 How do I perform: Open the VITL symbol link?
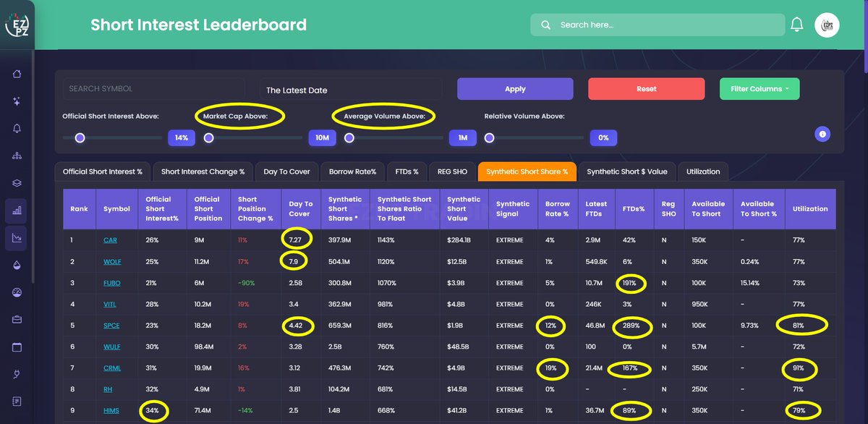(110, 304)
